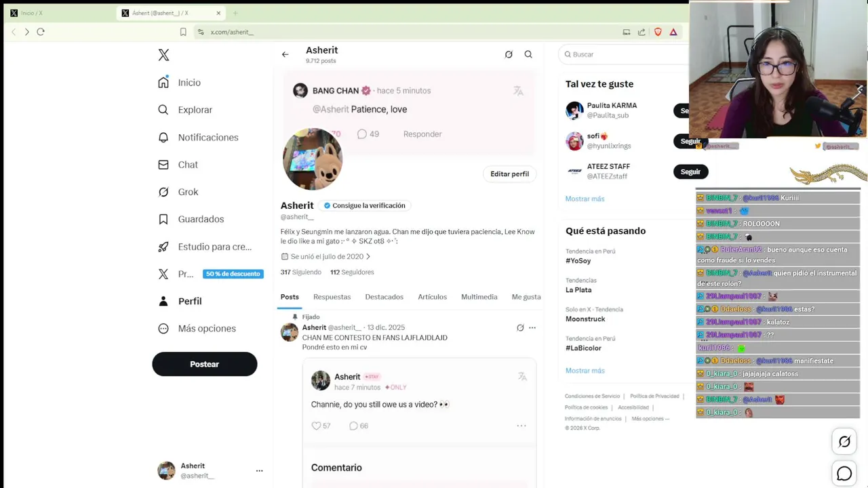868x488 pixels.
Task: Open three-dot menu on pinned post
Action: pos(532,327)
